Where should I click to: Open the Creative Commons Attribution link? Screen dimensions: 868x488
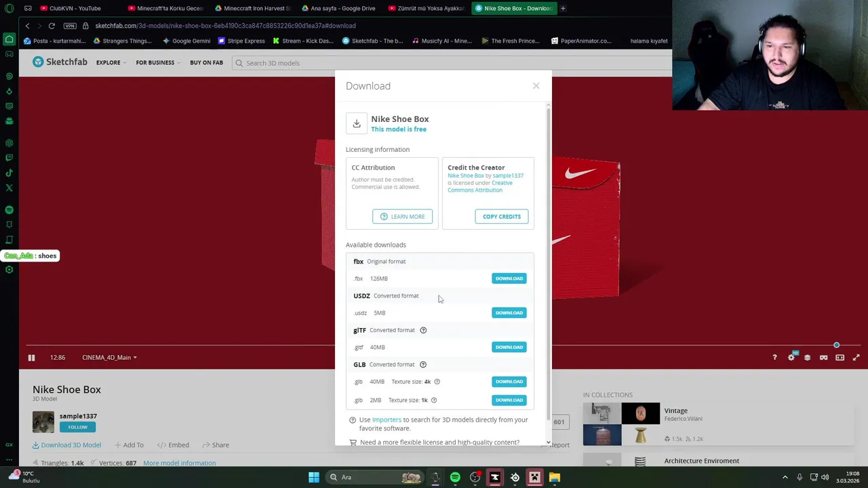point(480,186)
